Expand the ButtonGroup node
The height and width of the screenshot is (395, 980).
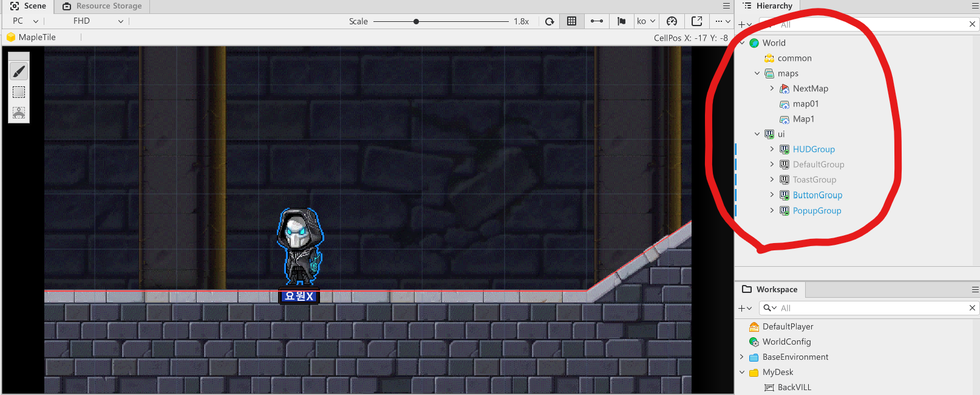click(772, 195)
